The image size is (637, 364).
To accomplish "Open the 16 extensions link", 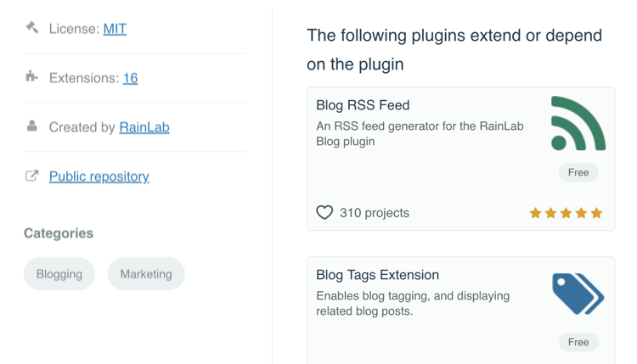I will pyautogui.click(x=131, y=78).
